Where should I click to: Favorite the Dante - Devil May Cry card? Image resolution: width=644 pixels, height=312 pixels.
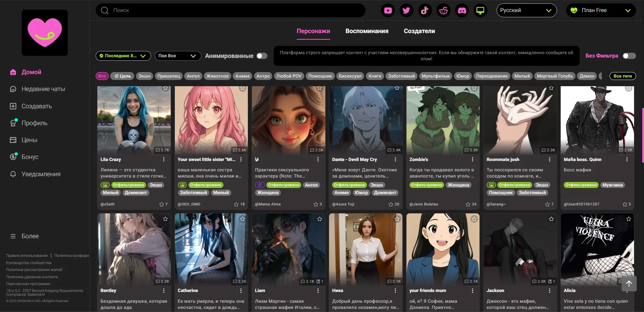397,88
